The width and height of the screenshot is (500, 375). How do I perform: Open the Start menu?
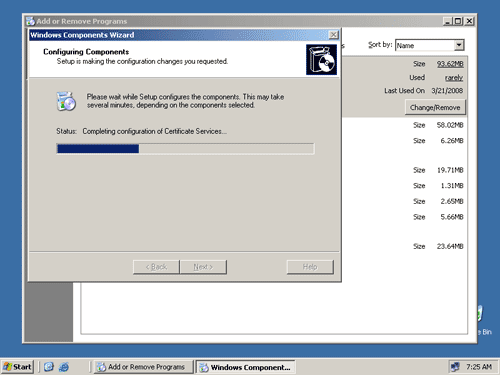(x=17, y=367)
